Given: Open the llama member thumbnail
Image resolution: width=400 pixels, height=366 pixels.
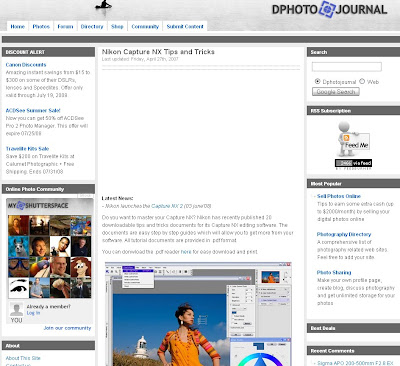Looking at the screenshot, I should pos(18,246).
